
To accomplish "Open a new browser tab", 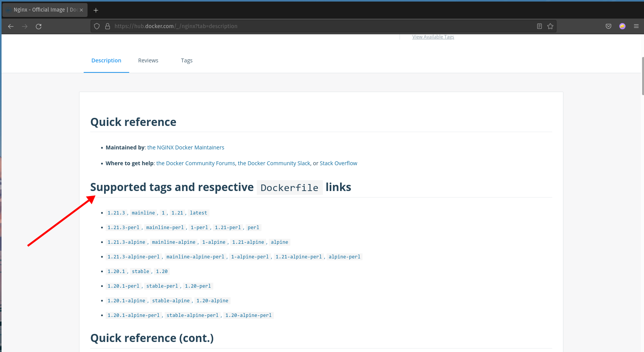I will tap(96, 10).
